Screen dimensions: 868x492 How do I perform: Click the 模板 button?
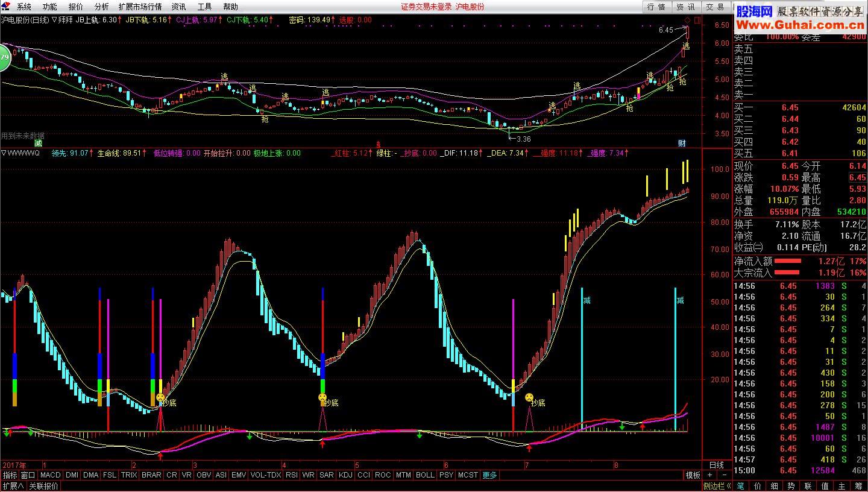coord(693,475)
